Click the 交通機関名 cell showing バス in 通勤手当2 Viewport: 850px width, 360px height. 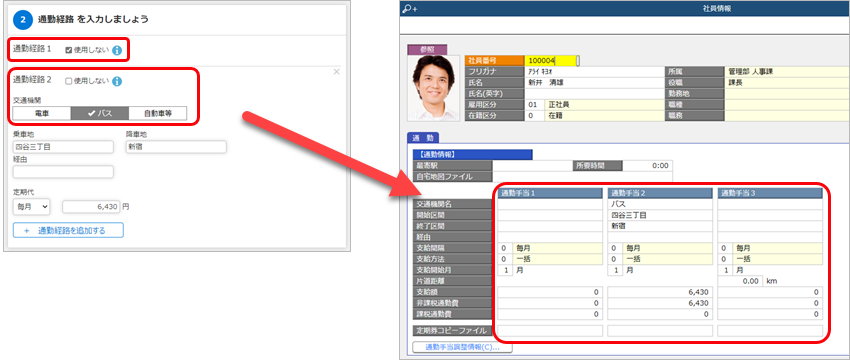(660, 204)
